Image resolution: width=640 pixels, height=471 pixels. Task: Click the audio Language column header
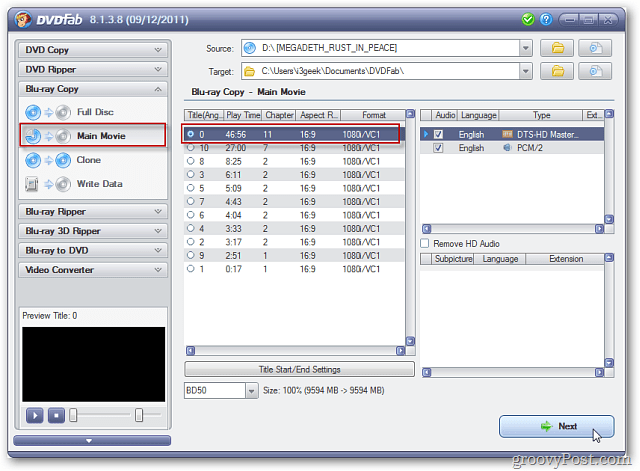pos(478,115)
